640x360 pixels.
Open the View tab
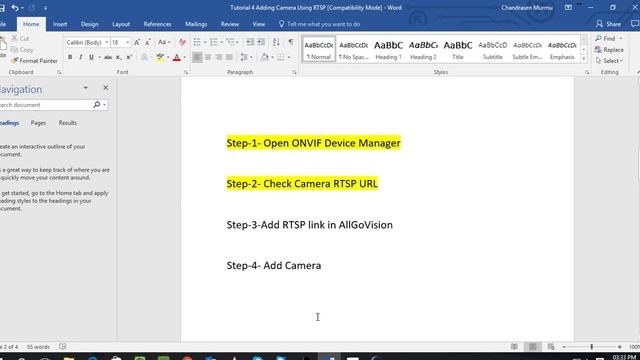point(258,24)
